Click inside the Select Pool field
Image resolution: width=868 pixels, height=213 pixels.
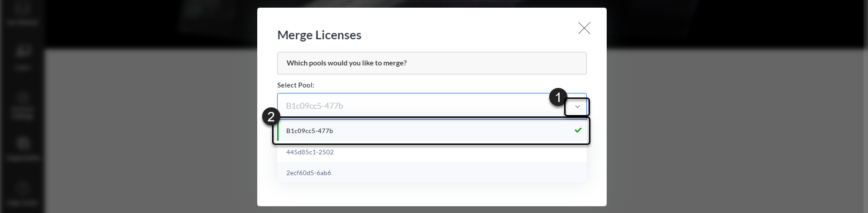click(420, 106)
